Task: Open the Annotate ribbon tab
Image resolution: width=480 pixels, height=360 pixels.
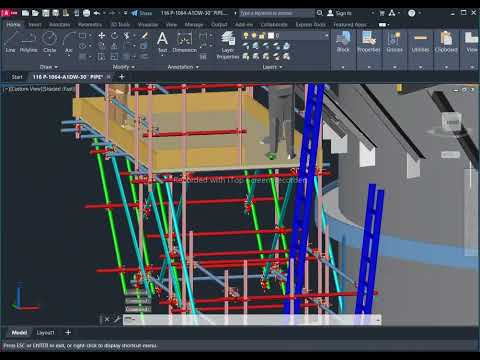Action: click(59, 25)
